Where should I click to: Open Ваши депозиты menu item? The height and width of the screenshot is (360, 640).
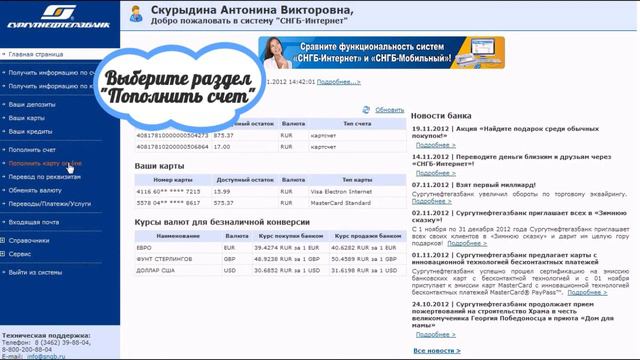(32, 104)
